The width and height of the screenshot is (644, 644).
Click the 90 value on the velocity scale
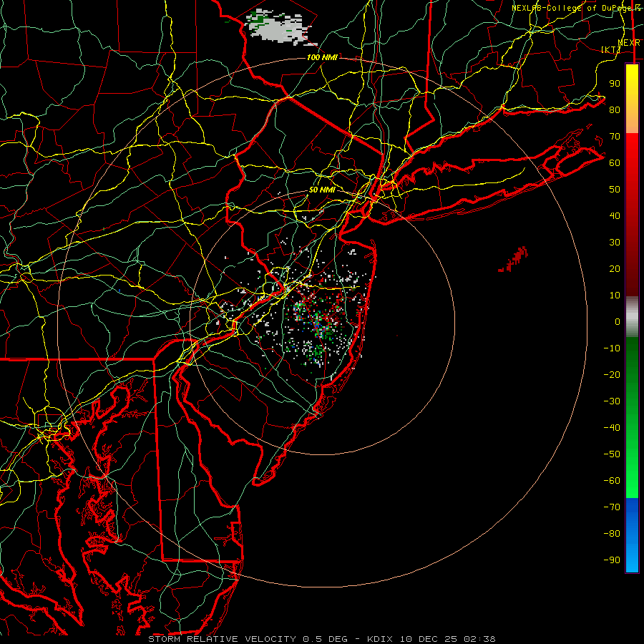(x=615, y=84)
